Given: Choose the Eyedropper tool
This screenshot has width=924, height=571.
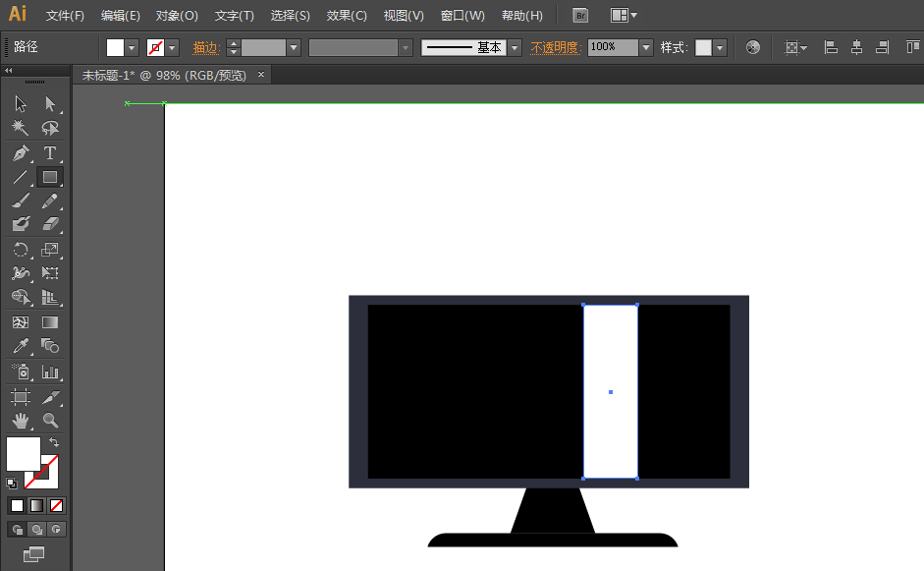Looking at the screenshot, I should click(x=20, y=345).
